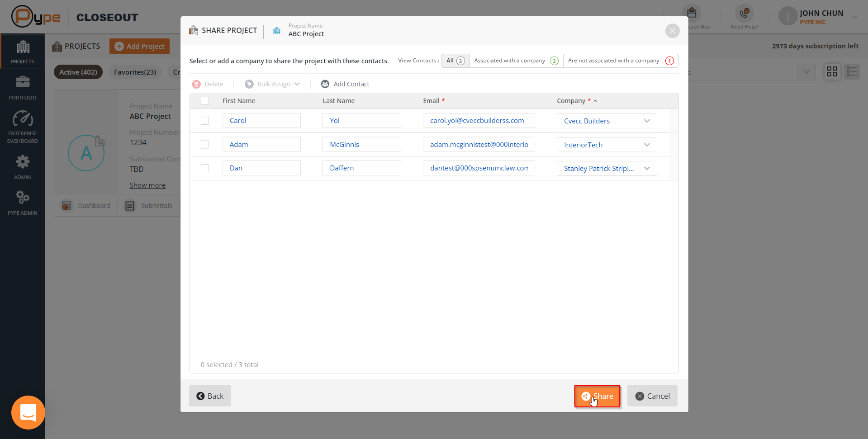Show contacts not associated with a company
The width and height of the screenshot is (868, 439).
pos(621,61)
